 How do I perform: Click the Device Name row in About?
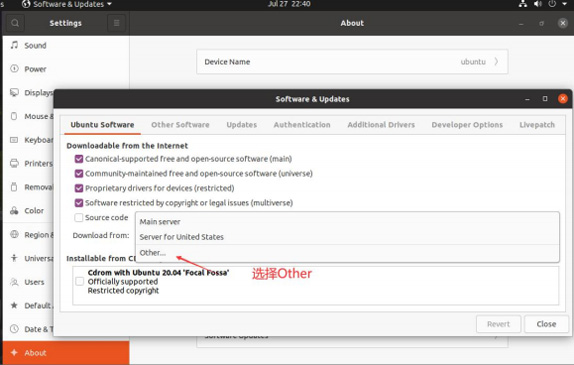pos(352,62)
